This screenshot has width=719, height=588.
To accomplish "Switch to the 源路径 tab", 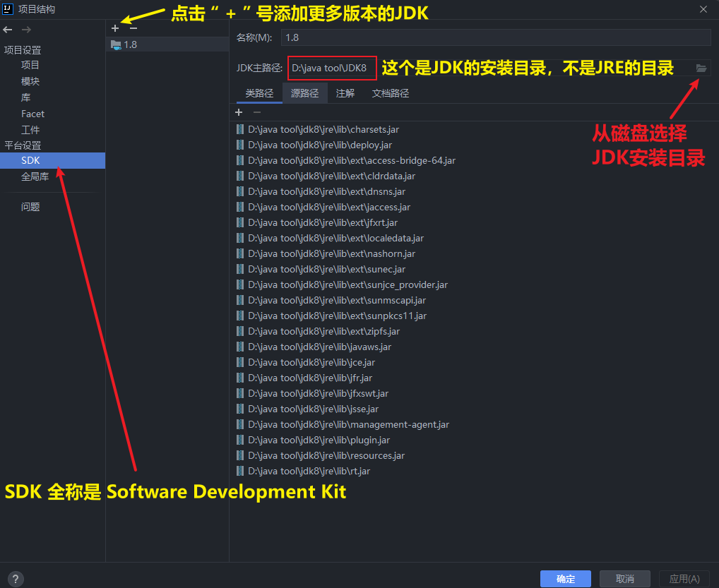I will click(x=304, y=93).
